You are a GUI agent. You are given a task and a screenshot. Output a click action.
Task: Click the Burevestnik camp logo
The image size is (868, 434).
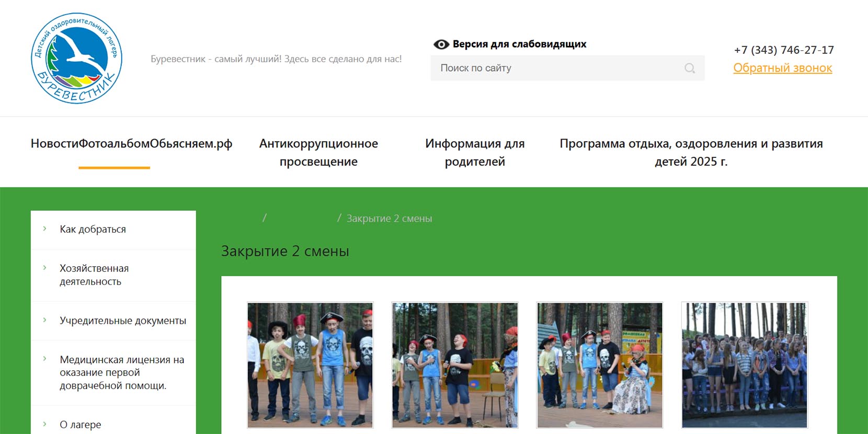[x=77, y=58]
